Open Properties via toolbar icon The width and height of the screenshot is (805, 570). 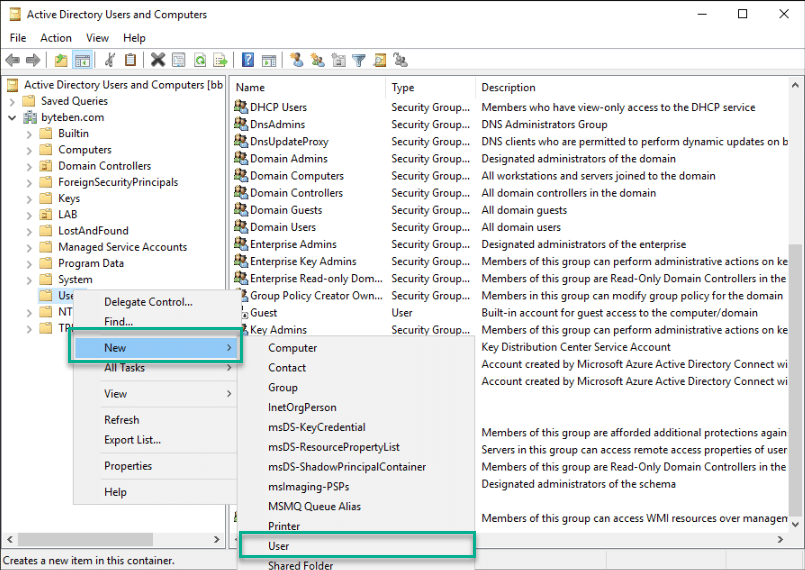pos(178,60)
